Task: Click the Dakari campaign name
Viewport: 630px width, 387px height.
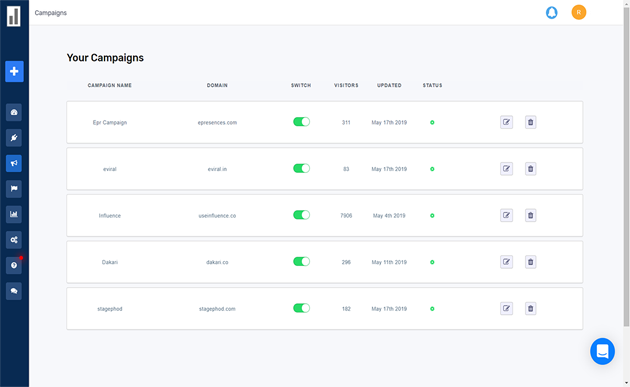Action: [110, 262]
